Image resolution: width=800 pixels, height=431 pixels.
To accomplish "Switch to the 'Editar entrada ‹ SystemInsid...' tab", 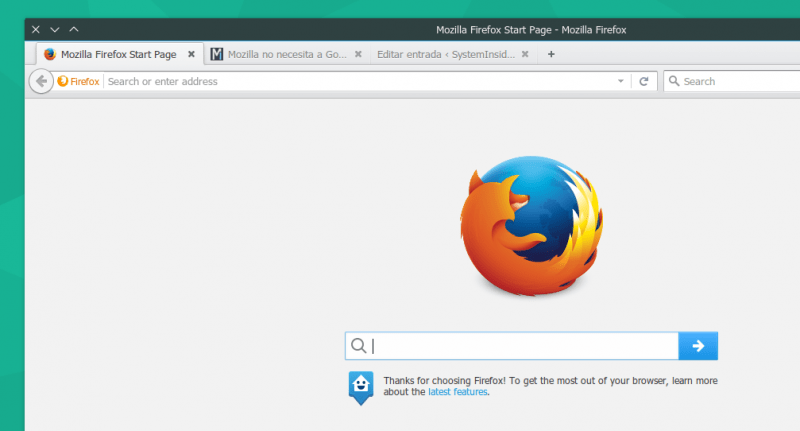I will (x=454, y=54).
